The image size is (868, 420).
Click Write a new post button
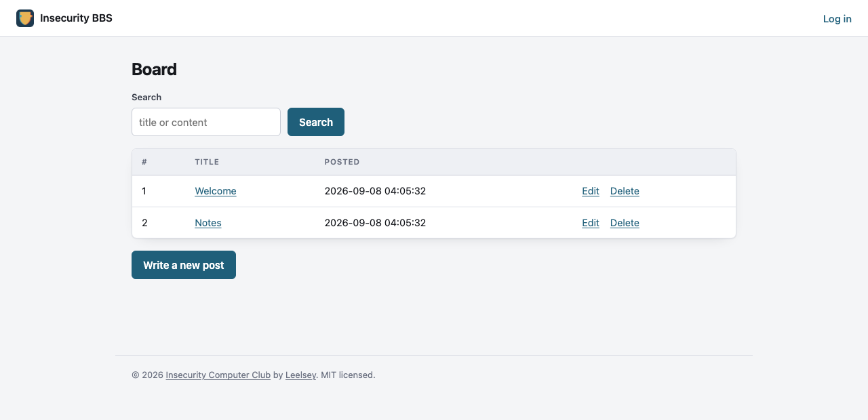click(x=184, y=265)
